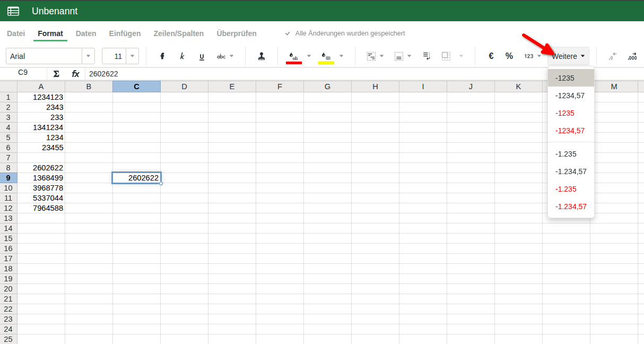
Task: Open the Arial font family dropdown
Action: tap(88, 56)
